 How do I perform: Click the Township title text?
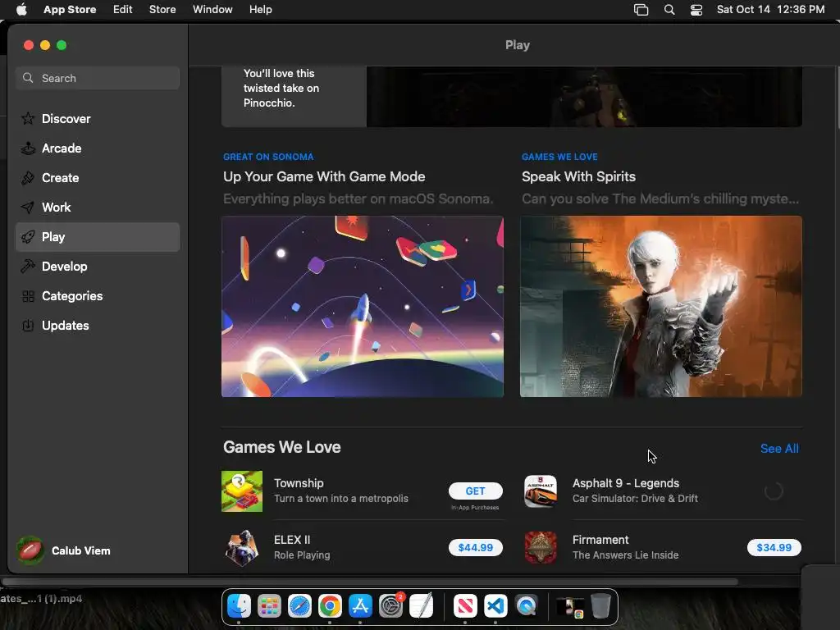[x=299, y=483]
